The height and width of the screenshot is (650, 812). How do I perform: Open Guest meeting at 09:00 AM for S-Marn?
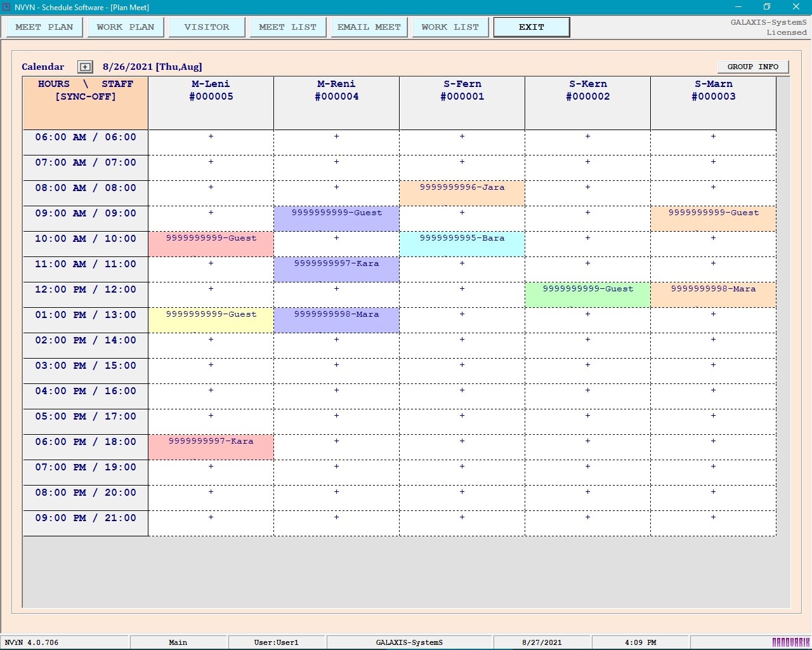click(x=714, y=218)
